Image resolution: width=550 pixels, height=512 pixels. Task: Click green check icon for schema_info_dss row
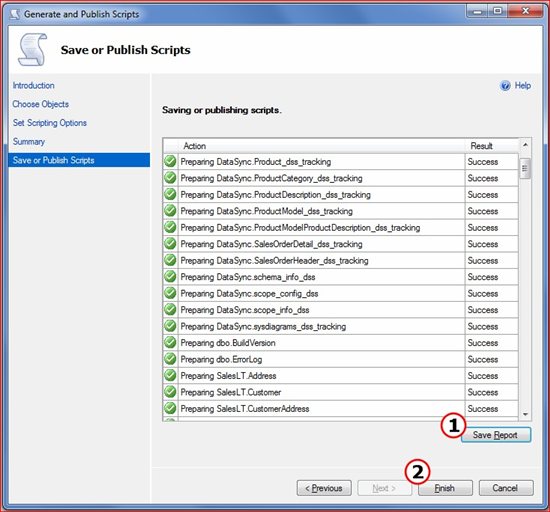(170, 277)
